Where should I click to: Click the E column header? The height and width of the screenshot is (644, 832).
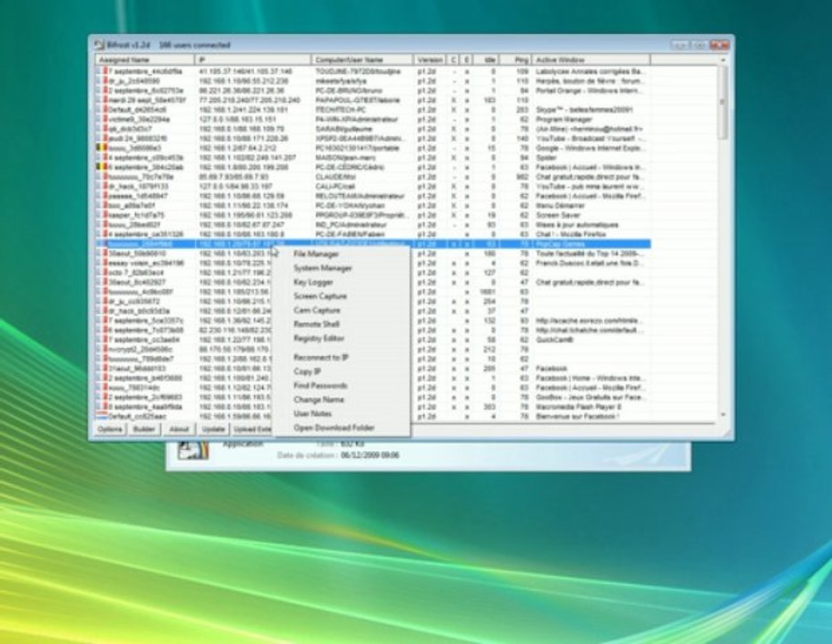pos(466,60)
